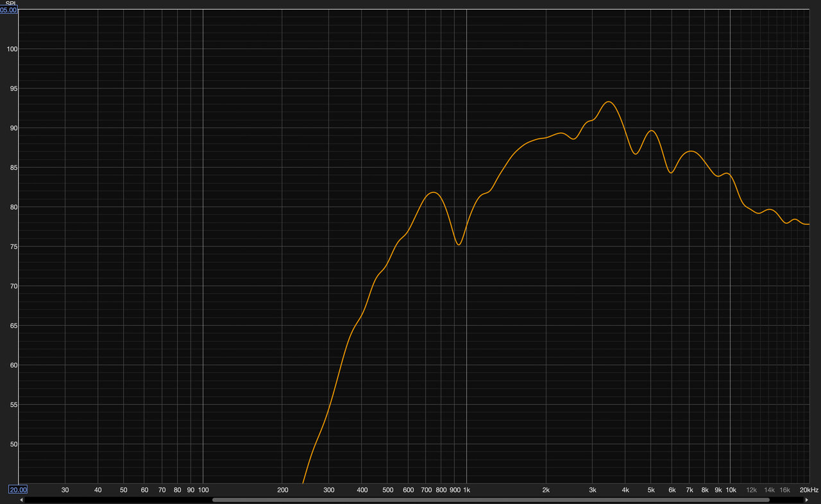Click the curve dip at 6 kHz
The image size is (821, 504).
tap(671, 172)
